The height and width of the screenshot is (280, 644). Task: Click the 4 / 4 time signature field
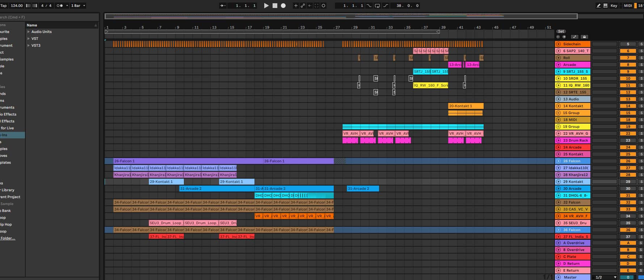pyautogui.click(x=46, y=5)
